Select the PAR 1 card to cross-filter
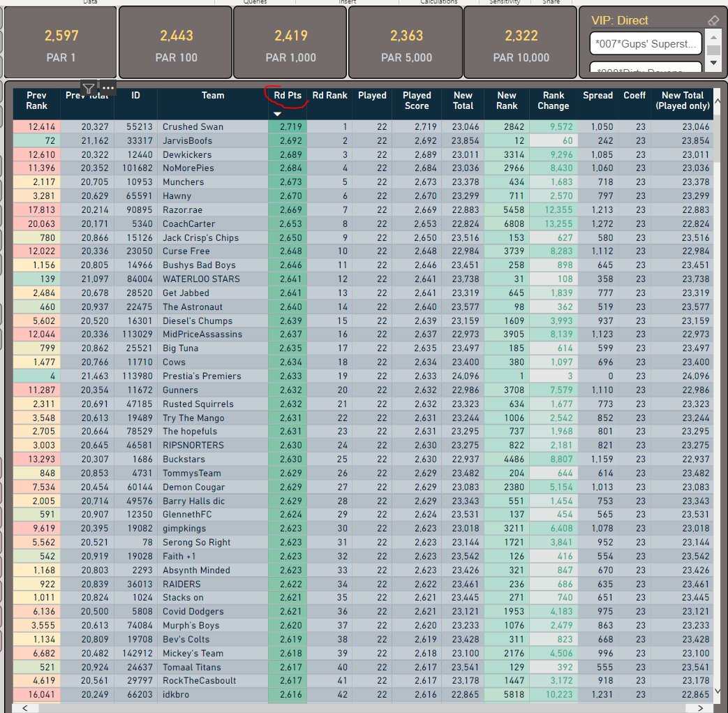Image resolution: width=728 pixels, height=713 pixels. (x=60, y=42)
